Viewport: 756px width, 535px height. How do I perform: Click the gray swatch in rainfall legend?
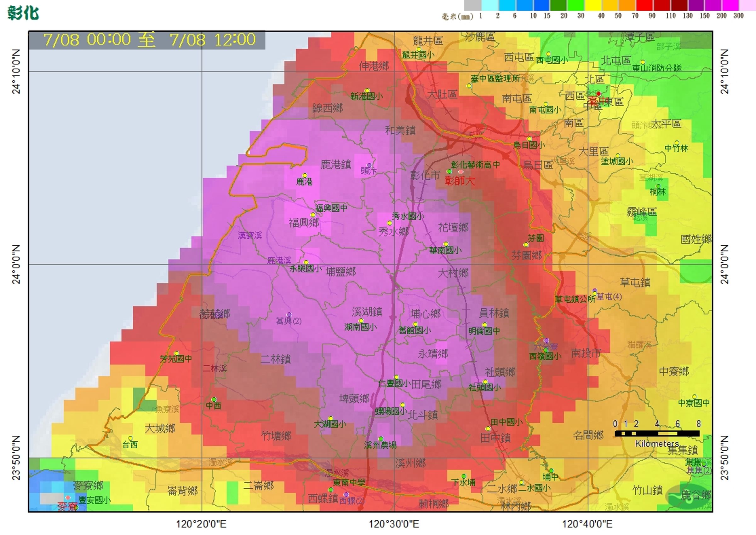click(473, 5)
